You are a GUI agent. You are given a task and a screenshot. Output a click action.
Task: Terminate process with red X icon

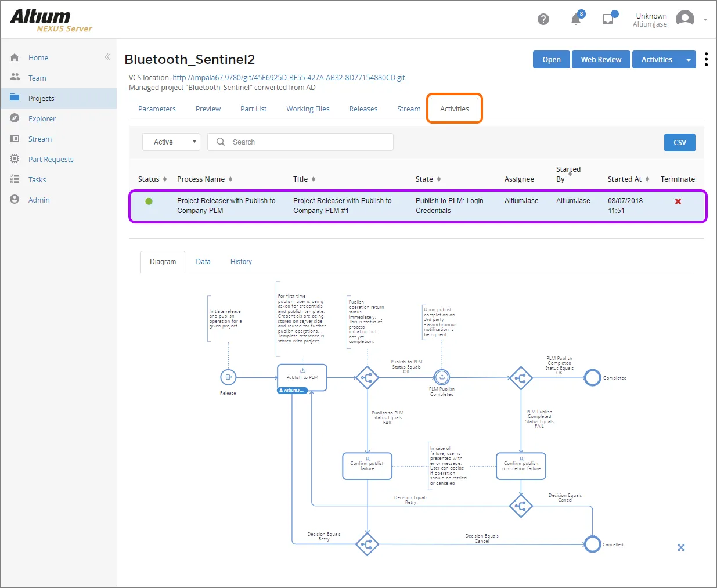678,201
